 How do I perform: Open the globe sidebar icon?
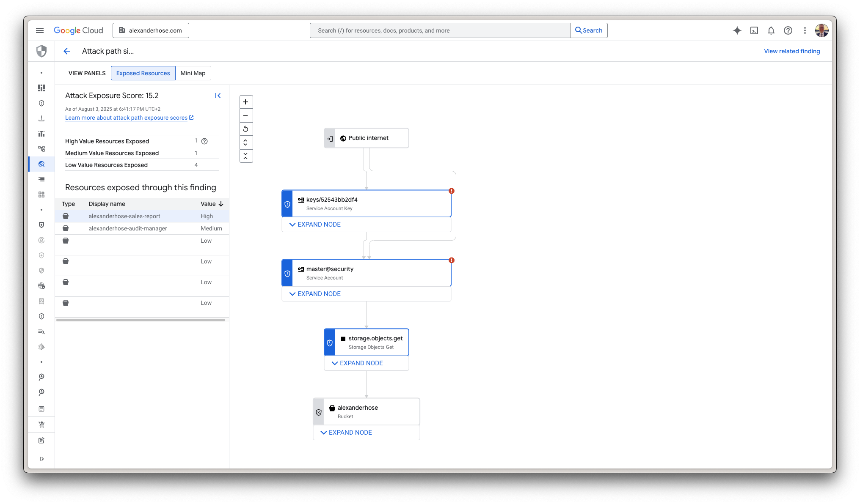(41, 286)
